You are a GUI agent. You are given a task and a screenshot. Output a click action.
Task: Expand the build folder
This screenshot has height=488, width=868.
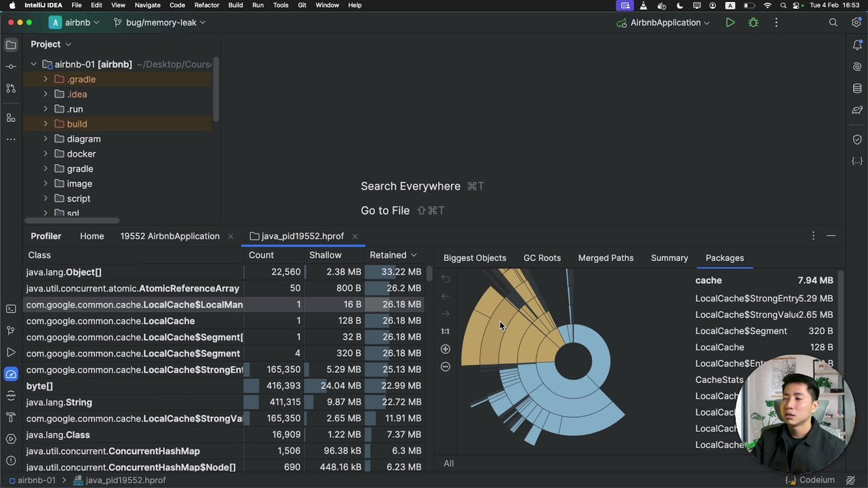pos(45,124)
